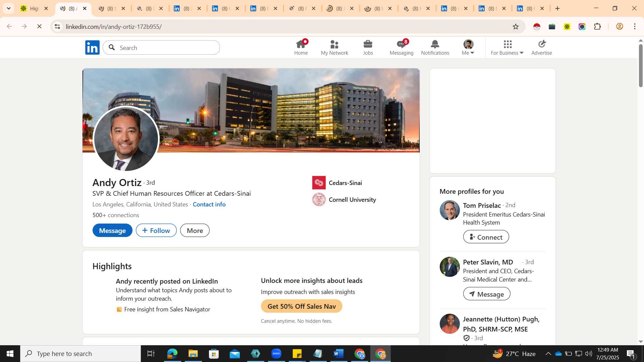
Task: Click the yellow asterisk extension icon
Action: click(567, 26)
